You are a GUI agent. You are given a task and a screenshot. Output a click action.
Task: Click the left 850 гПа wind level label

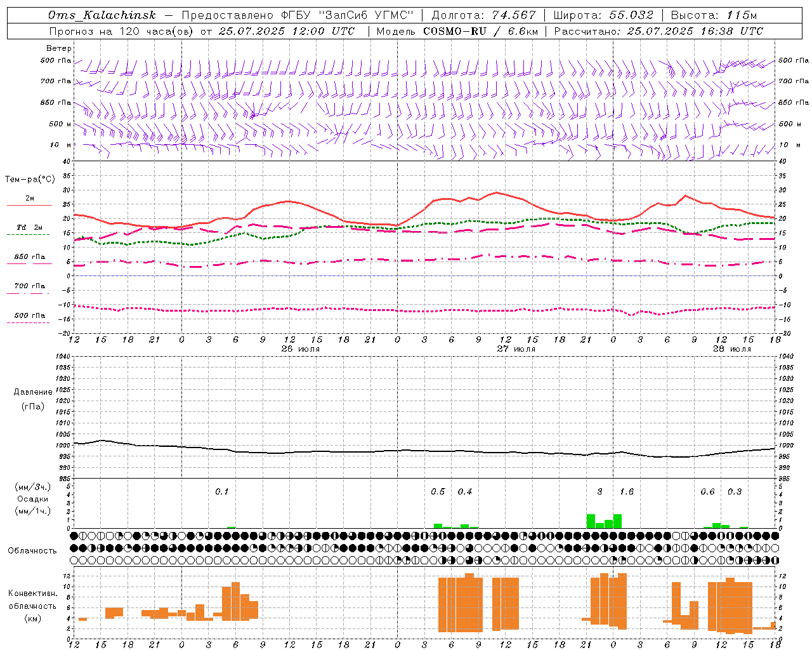coord(56,102)
